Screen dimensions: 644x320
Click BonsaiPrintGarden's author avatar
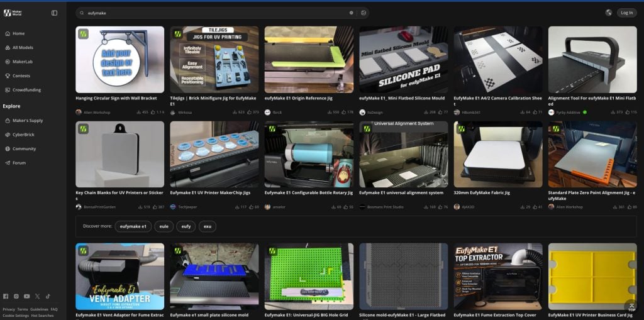79,207
